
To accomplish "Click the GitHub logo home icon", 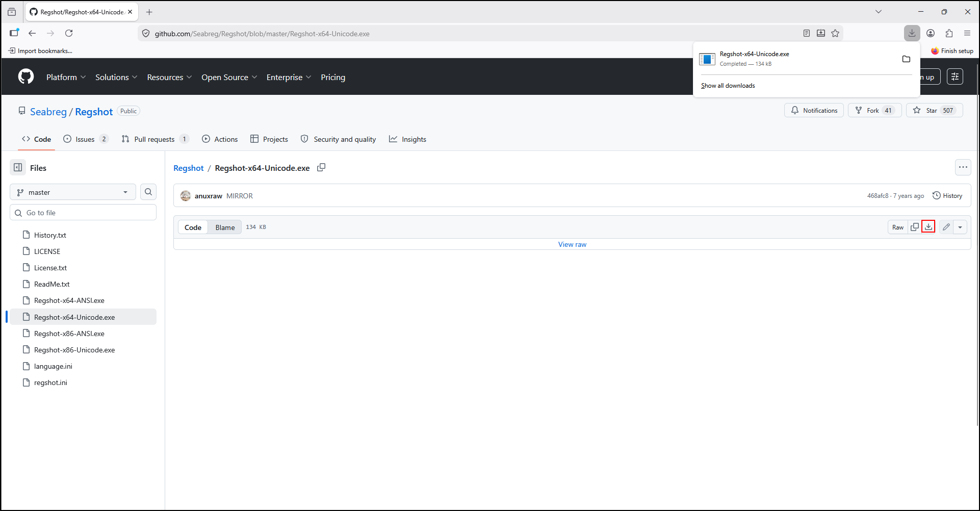I will pos(26,76).
